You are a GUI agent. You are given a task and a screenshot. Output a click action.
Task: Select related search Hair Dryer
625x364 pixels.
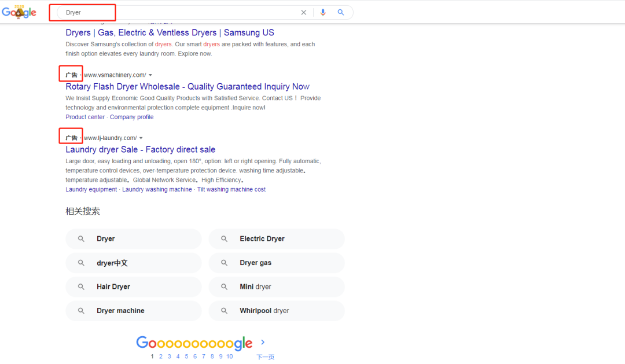(x=134, y=286)
